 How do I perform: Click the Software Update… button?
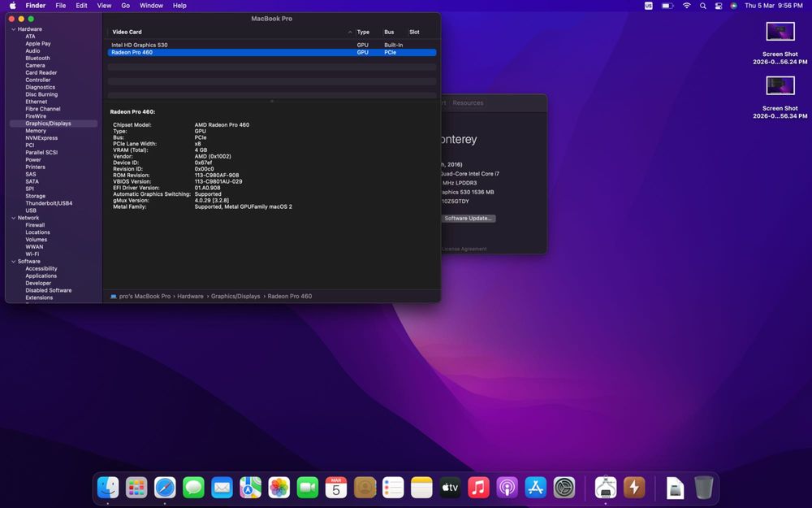(x=469, y=219)
